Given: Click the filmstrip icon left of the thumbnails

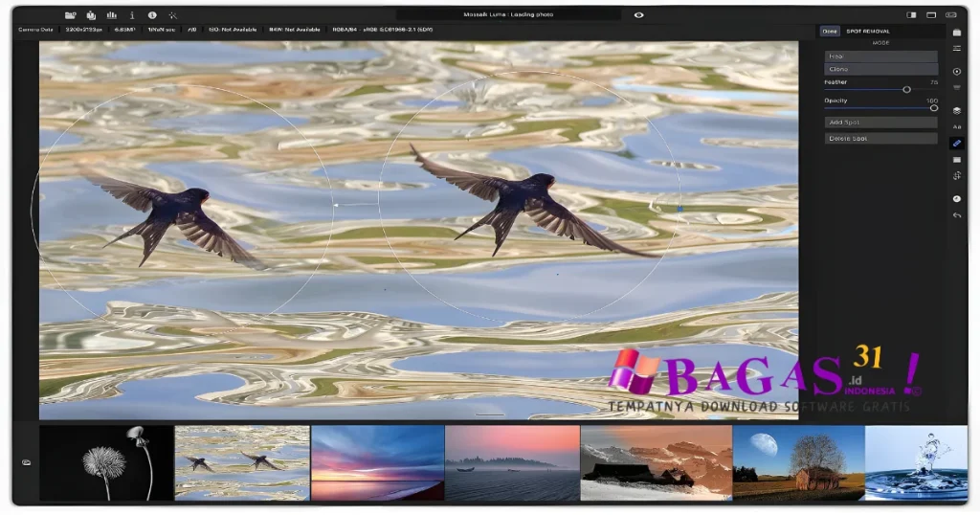Looking at the screenshot, I should click(26, 463).
